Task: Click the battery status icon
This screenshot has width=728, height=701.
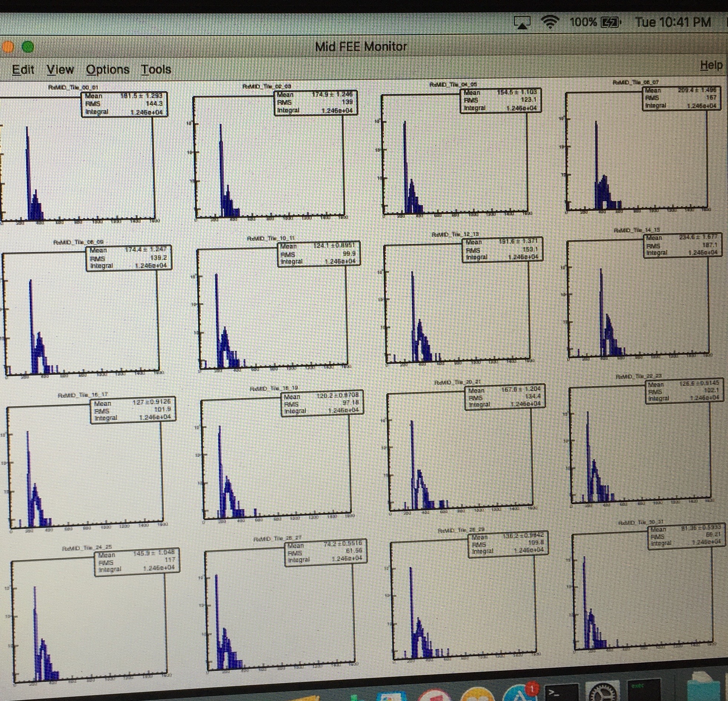Action: pos(611,23)
